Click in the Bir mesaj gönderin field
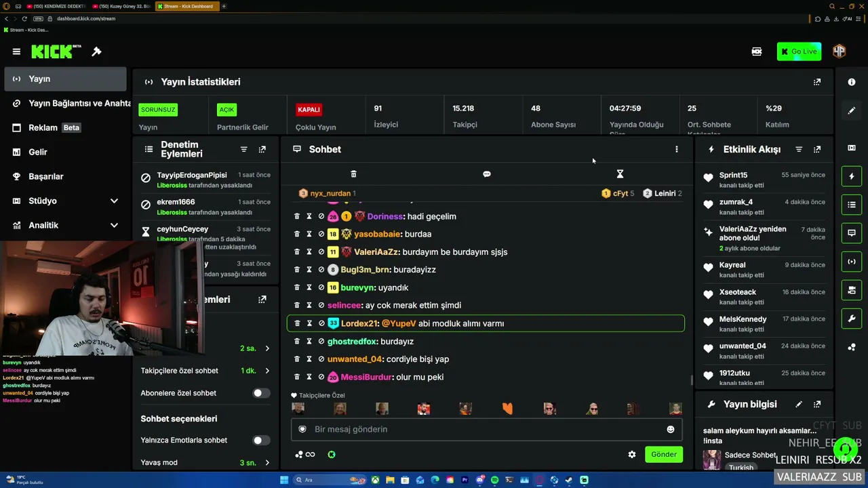This screenshot has height=488, width=868. click(x=486, y=429)
